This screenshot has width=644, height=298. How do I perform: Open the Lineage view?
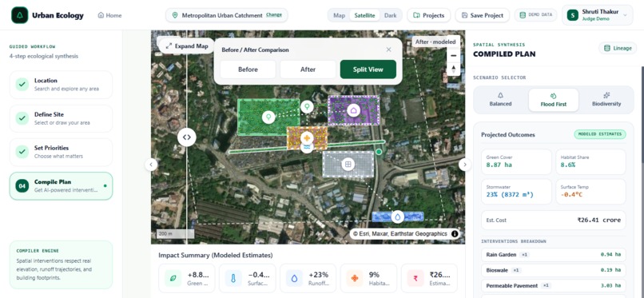click(x=618, y=48)
